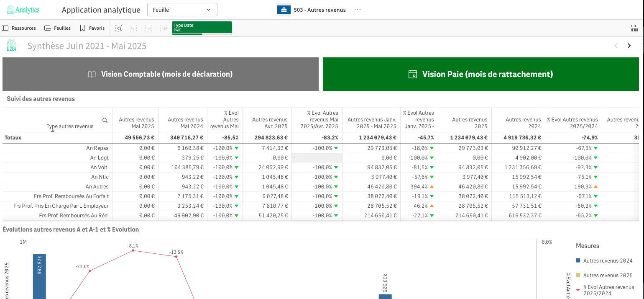Click the Type Date PAIE selection chip
This screenshot has width=644, height=299.
(202, 28)
